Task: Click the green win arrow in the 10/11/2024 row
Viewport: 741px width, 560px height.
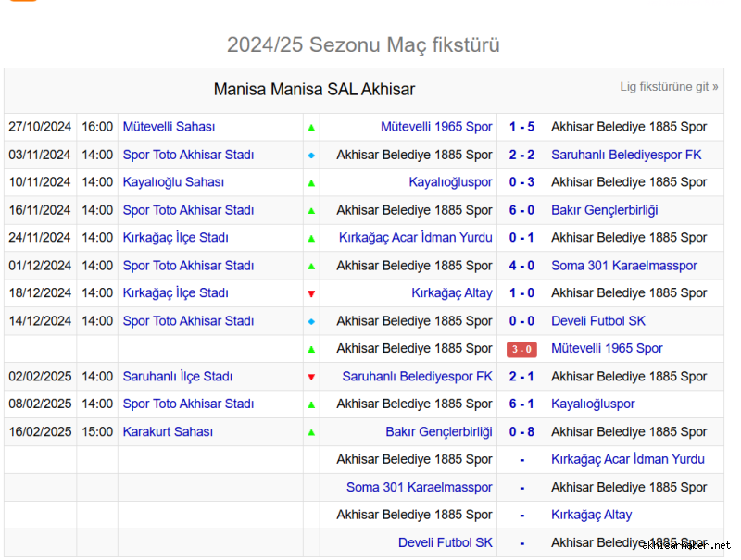Action: pos(311,183)
